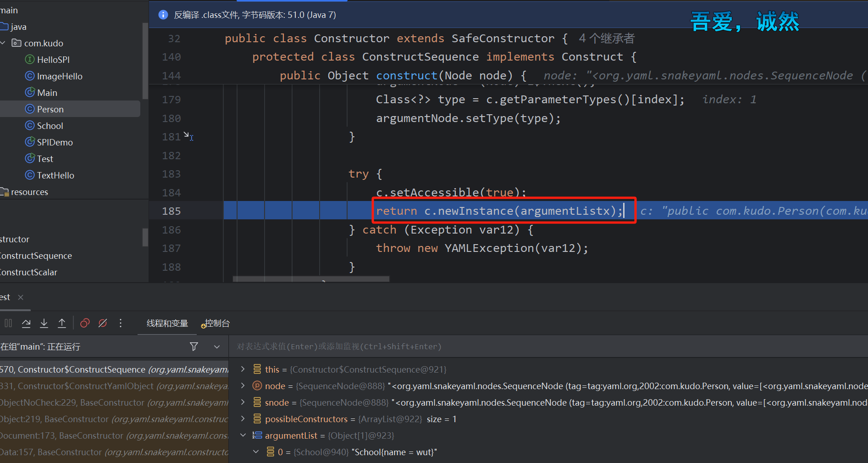Collapse the com.kudo package node

tap(4, 43)
